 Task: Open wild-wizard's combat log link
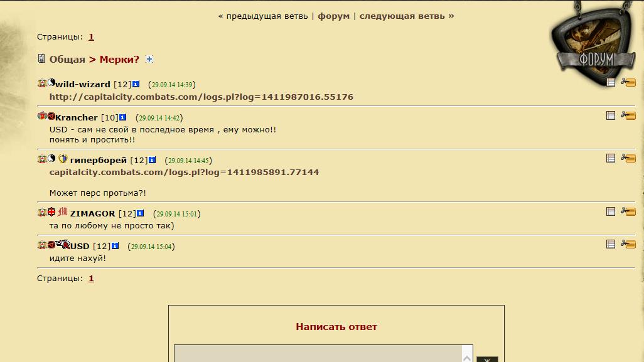click(x=201, y=97)
